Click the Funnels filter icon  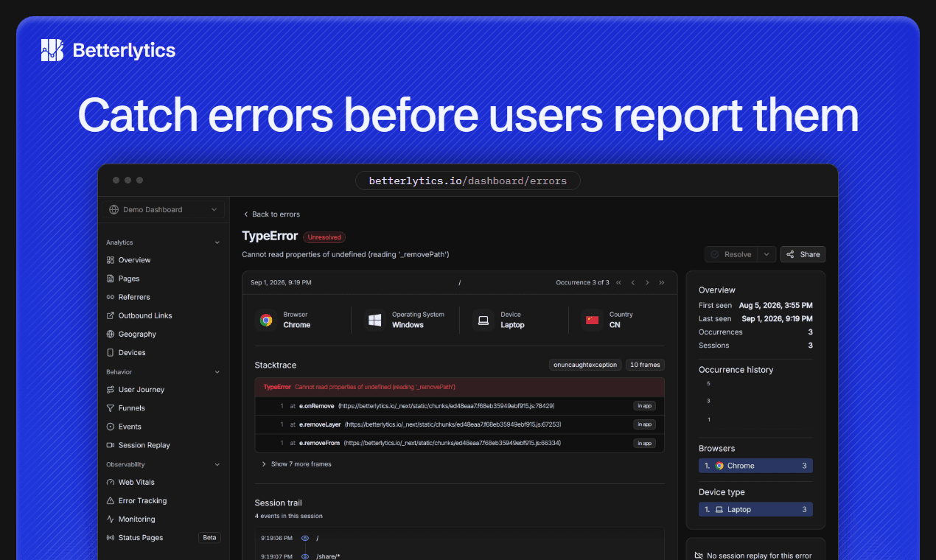click(111, 408)
